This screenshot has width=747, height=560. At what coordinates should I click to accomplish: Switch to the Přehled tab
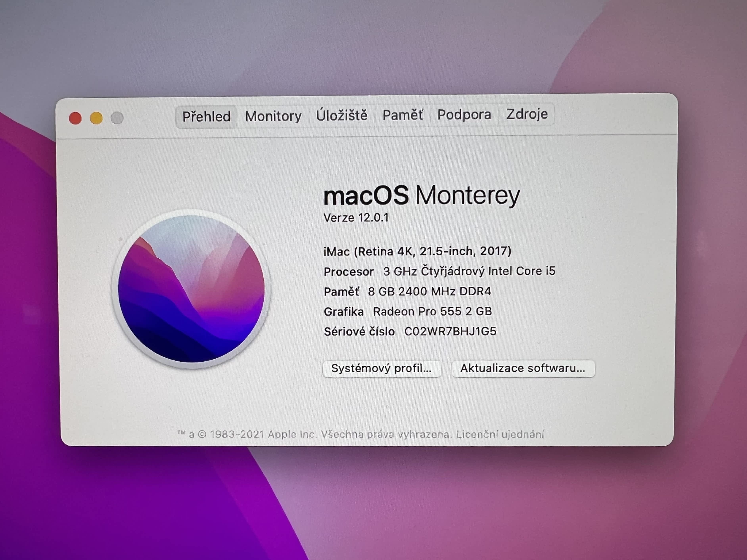pyautogui.click(x=206, y=116)
